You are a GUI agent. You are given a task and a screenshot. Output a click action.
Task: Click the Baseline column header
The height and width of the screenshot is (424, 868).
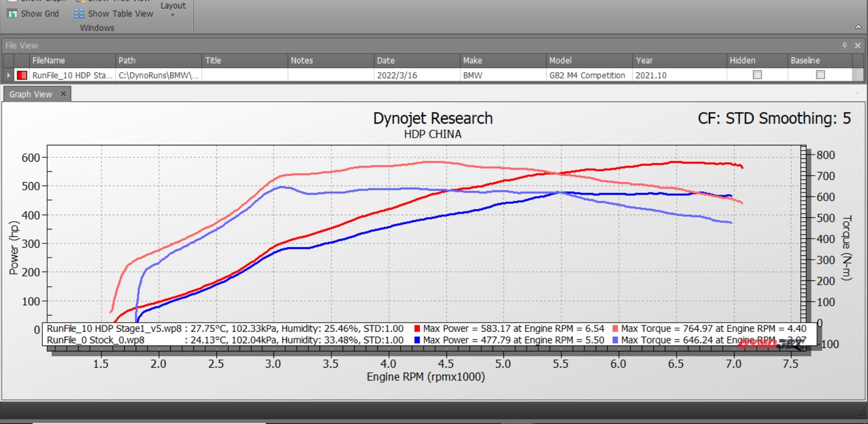[x=820, y=61]
